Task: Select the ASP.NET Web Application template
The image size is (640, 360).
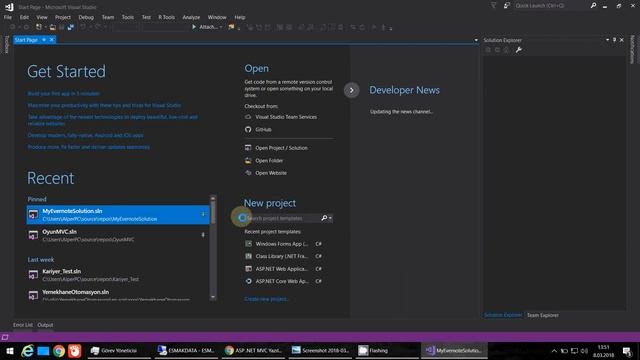Action: tap(283, 269)
